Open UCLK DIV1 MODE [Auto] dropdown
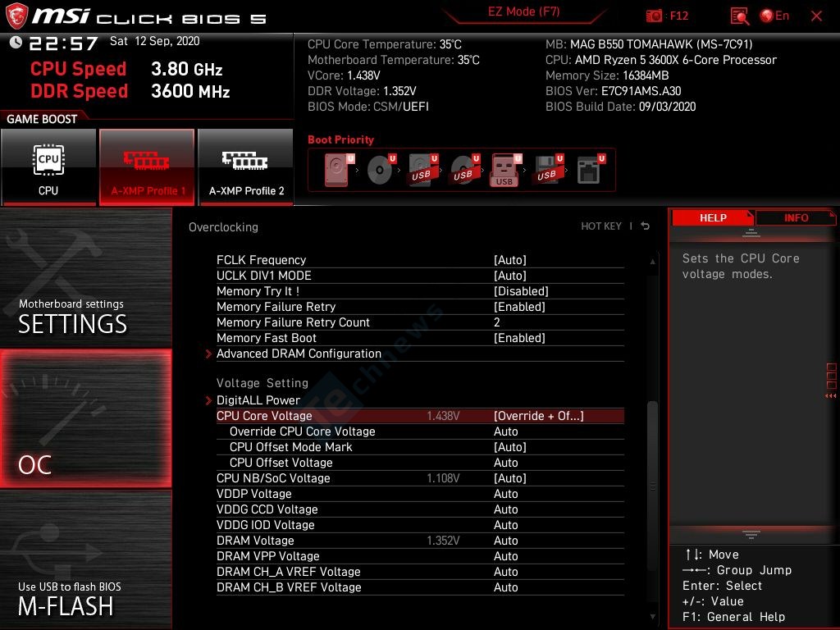The width and height of the screenshot is (840, 630). click(510, 276)
